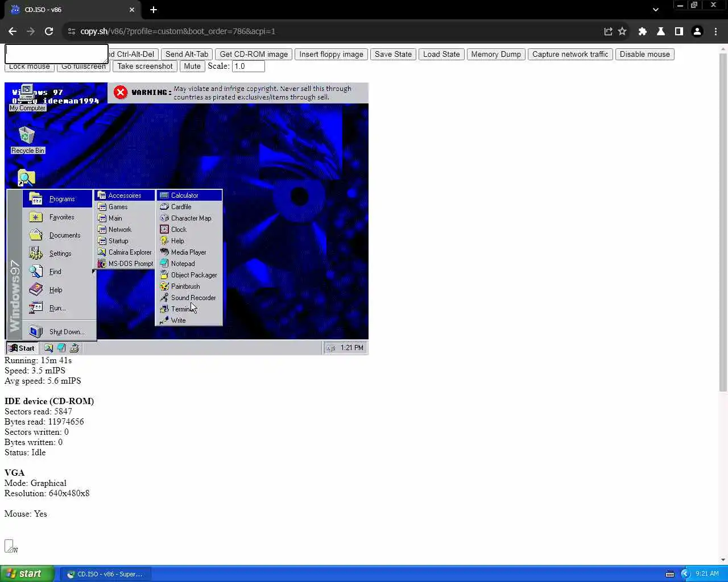Open Character Map entry
This screenshot has width=728, height=582.
coord(189,218)
